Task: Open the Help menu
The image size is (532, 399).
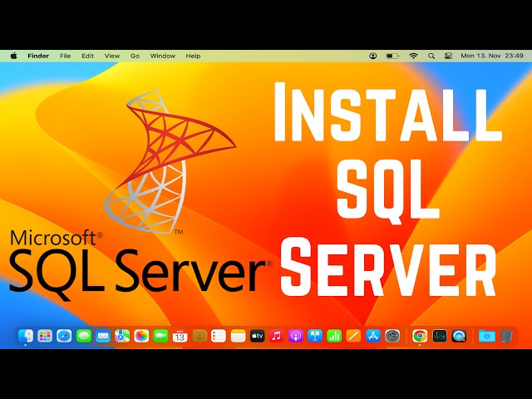Action: pyautogui.click(x=193, y=56)
